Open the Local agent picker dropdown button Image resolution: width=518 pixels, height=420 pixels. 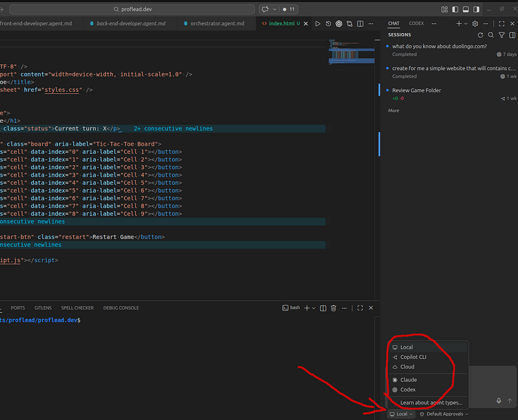[x=401, y=414]
